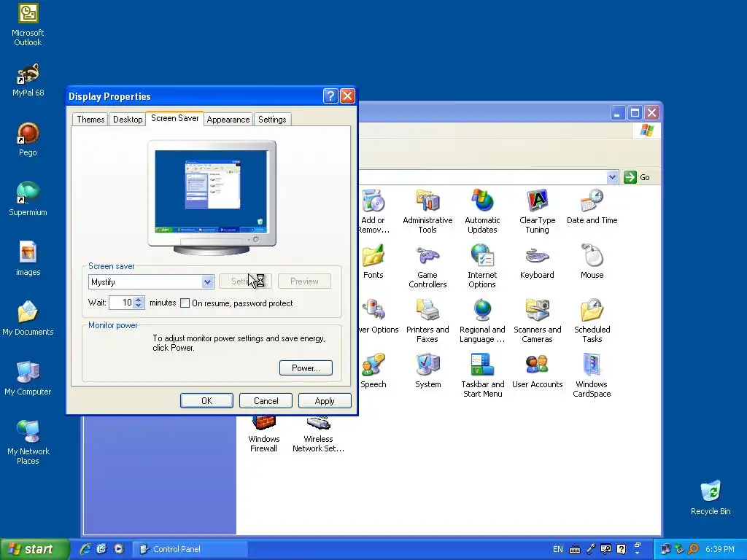Click the Control Panel taskbar button
Screen dimensions: 747x560
pyautogui.click(x=190, y=549)
